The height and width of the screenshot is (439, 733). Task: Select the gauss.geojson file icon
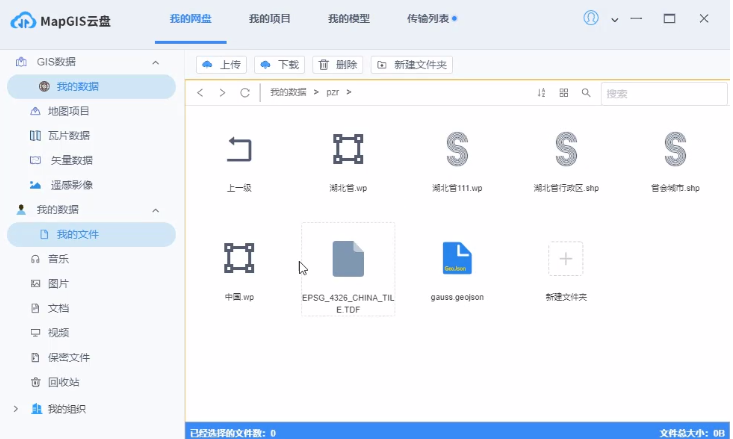457,258
